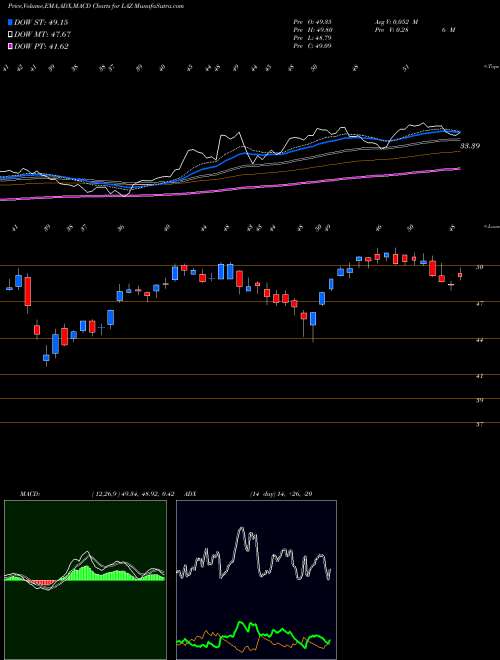Click inside the dark blue ADX panel
500x660 pixels.
coord(256,580)
